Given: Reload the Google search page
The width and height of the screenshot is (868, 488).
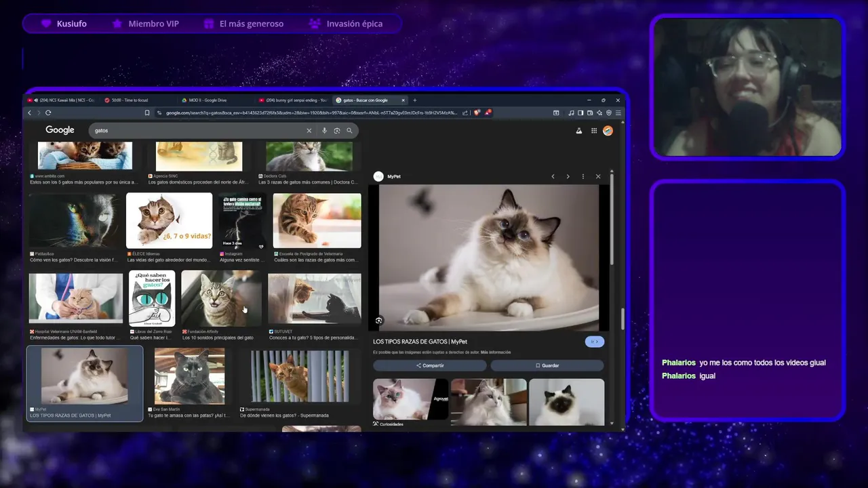Looking at the screenshot, I should [x=48, y=113].
